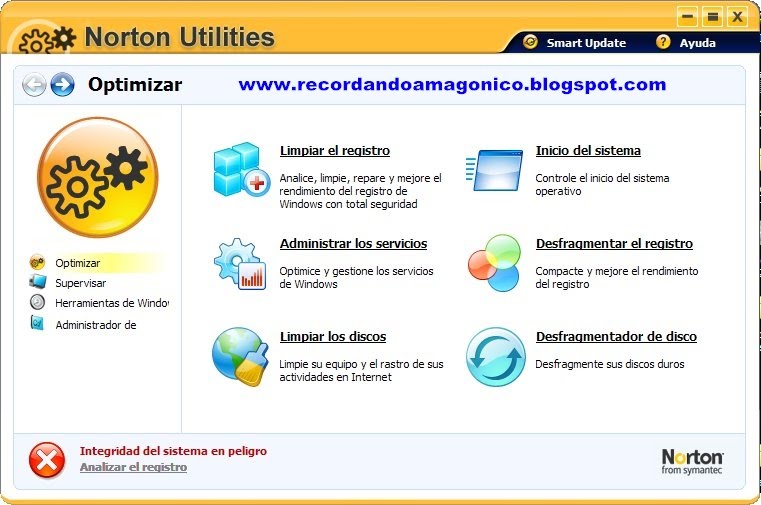Click the Optimizar sidebar gear icon

tap(37, 262)
